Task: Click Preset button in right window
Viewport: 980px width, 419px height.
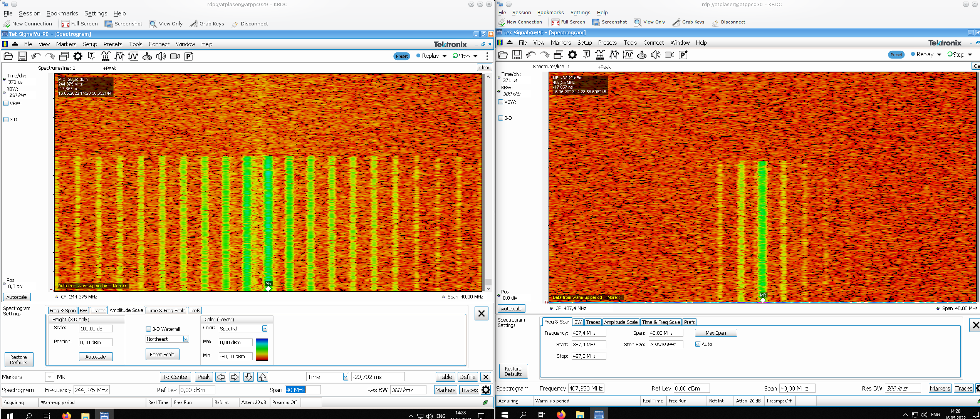Action: pos(896,55)
